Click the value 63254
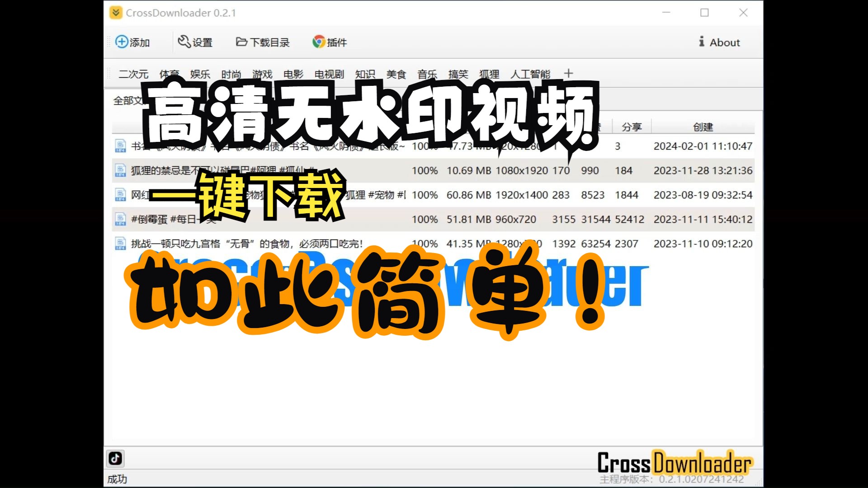 [x=596, y=244]
